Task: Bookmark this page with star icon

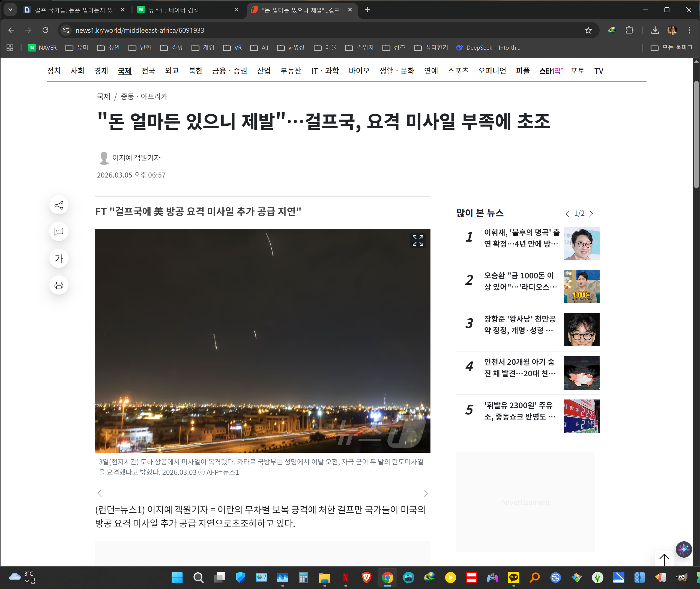Action: coord(588,30)
